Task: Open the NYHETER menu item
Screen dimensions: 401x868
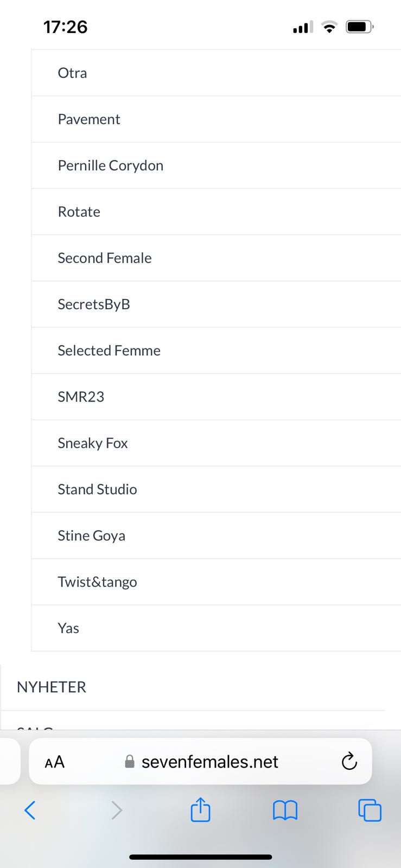Action: coord(52,687)
